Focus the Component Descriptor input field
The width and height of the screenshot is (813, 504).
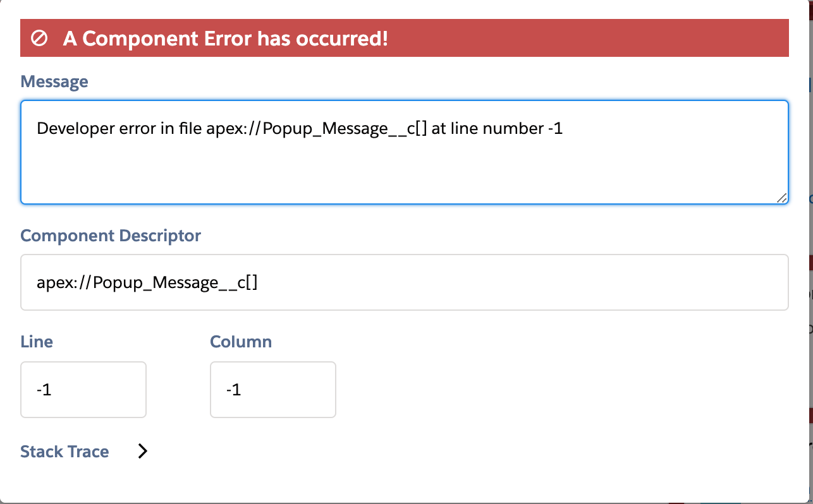point(405,282)
